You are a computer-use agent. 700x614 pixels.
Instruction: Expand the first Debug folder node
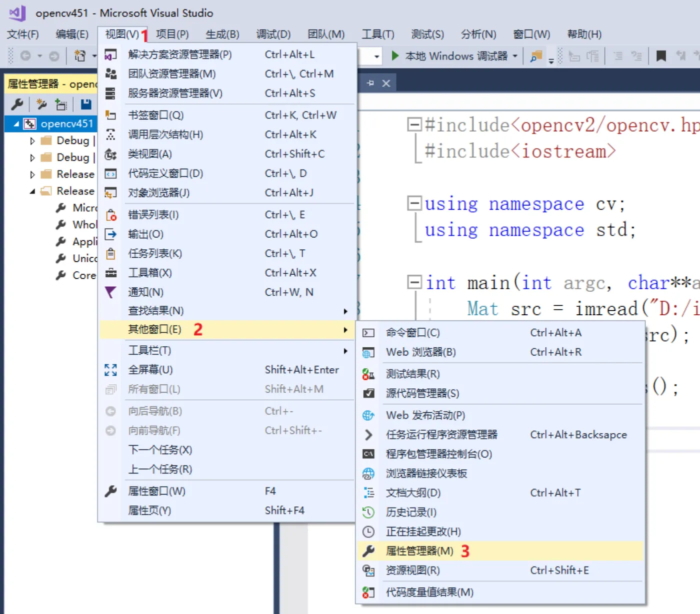pos(32,141)
